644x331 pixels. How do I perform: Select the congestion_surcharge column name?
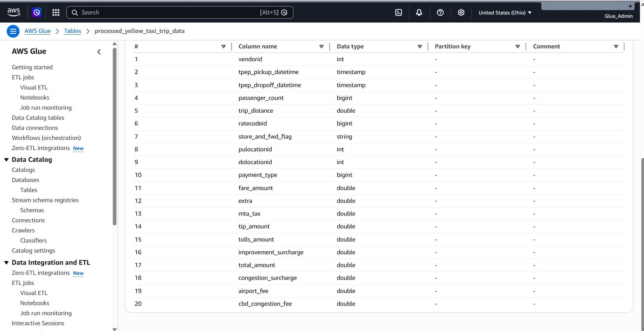(267, 278)
